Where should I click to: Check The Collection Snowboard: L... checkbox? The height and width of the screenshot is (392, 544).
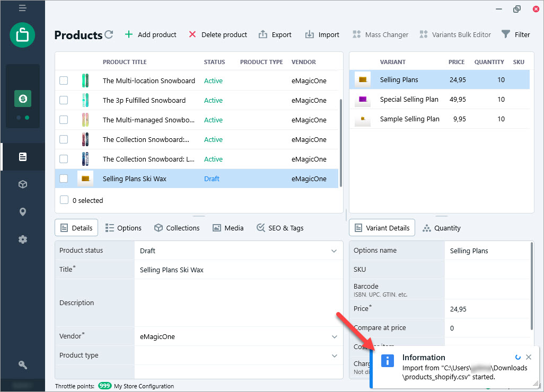[x=64, y=159]
